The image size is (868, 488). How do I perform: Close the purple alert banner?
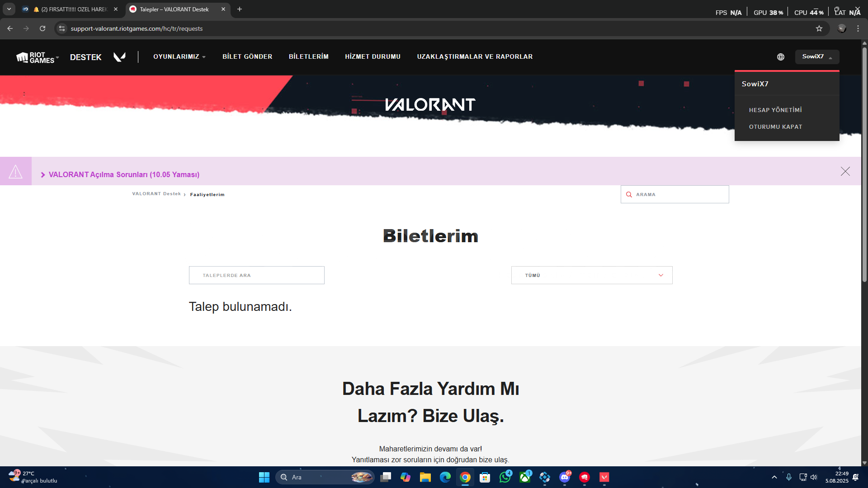845,171
